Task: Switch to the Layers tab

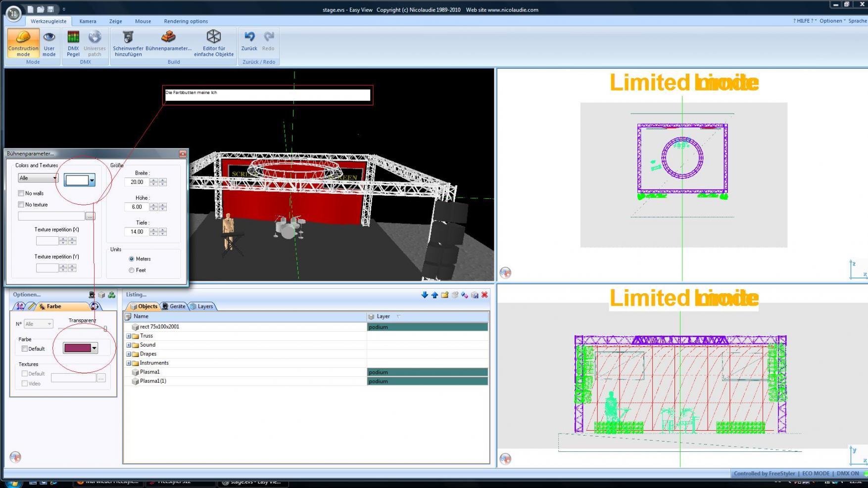Action: [x=204, y=307]
